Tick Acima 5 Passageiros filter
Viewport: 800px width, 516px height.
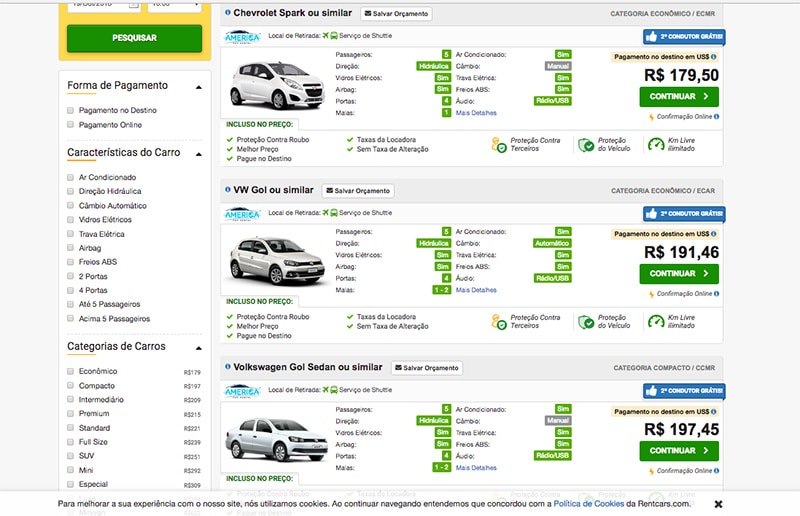(70, 318)
